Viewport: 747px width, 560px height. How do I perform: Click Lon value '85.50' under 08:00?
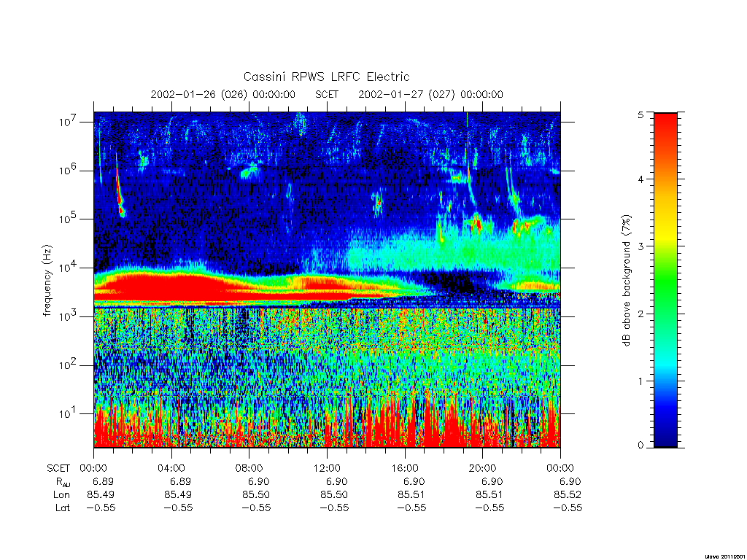(256, 495)
